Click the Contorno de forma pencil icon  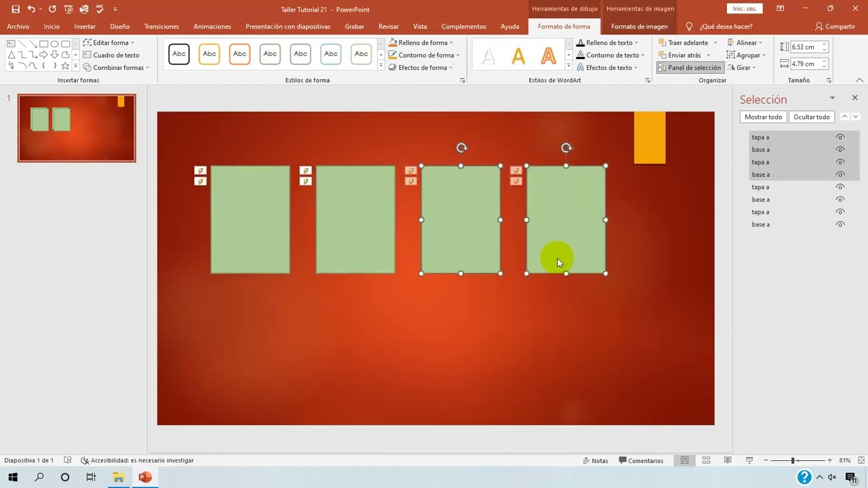pyautogui.click(x=393, y=55)
